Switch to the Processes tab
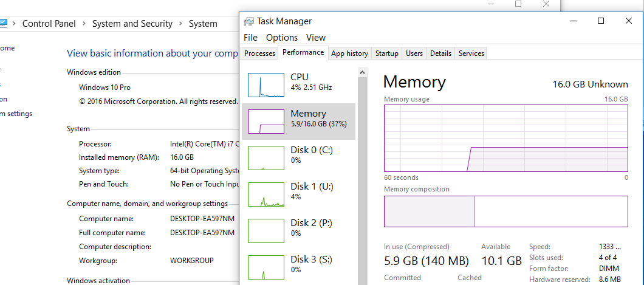The image size is (644, 285). (259, 53)
